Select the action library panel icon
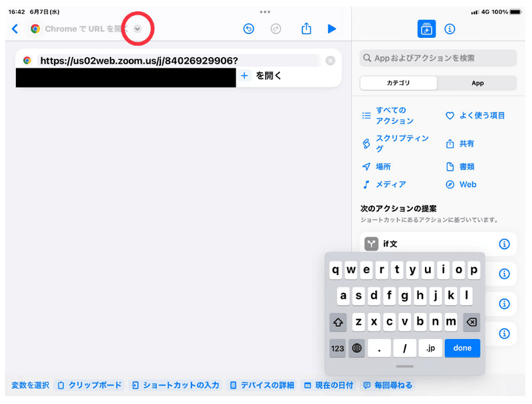Viewport: 532px width, 404px height. click(426, 29)
